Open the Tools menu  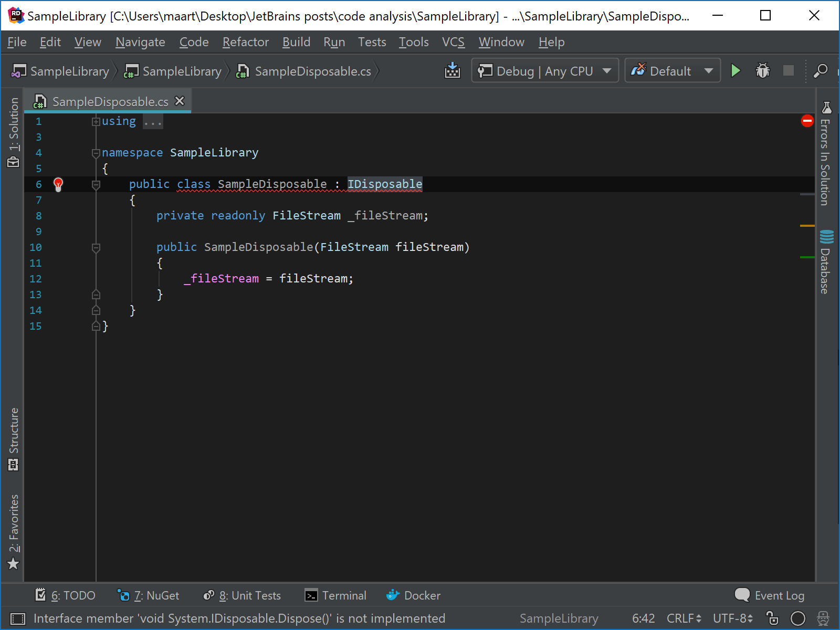[x=414, y=42]
